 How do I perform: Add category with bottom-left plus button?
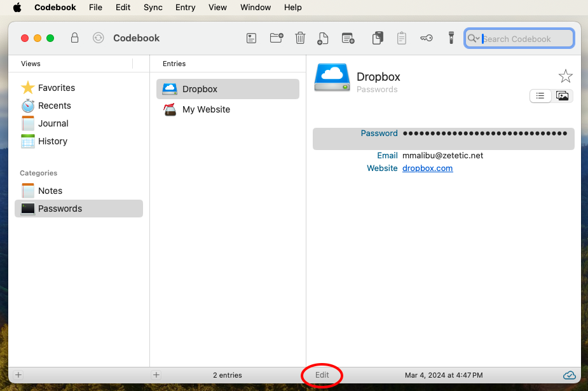[18, 375]
